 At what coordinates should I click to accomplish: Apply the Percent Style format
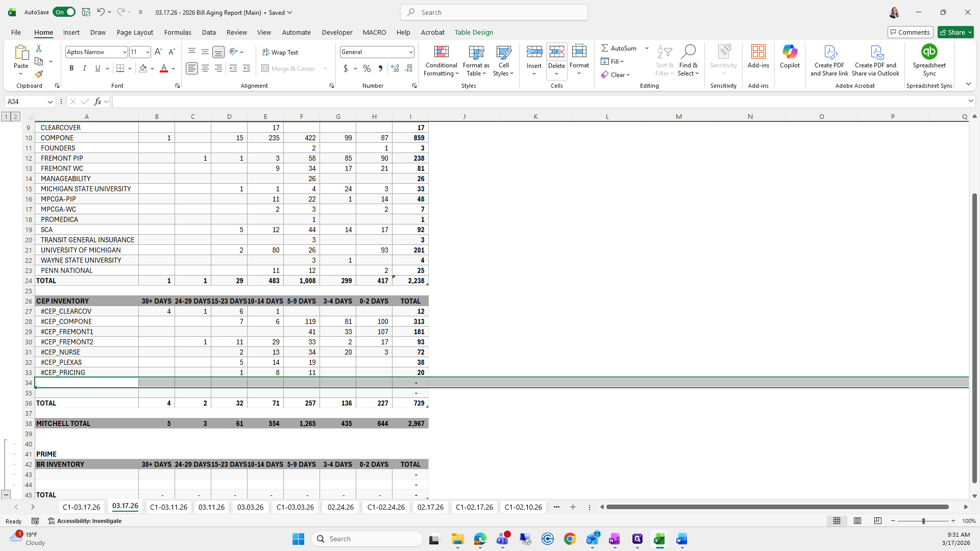coord(366,68)
